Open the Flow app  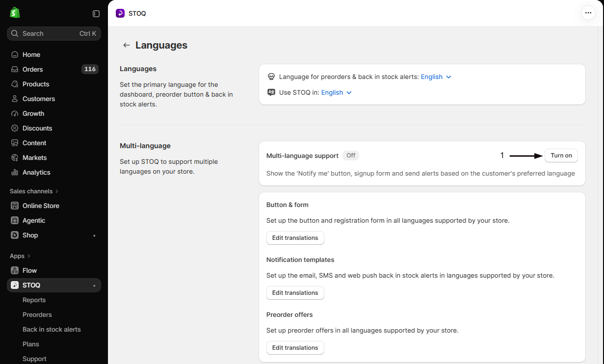point(54,270)
